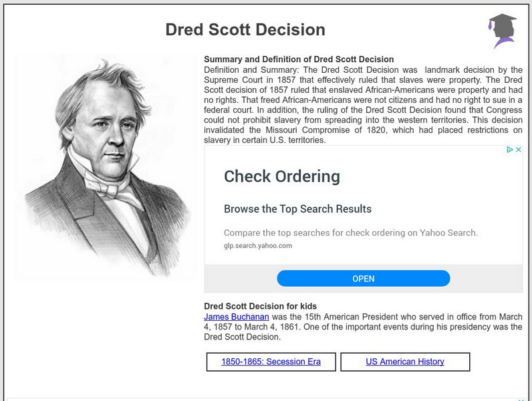This screenshot has width=532, height=401.
Task: Click the glp.search.yahoo.com ad URL
Action: point(258,245)
